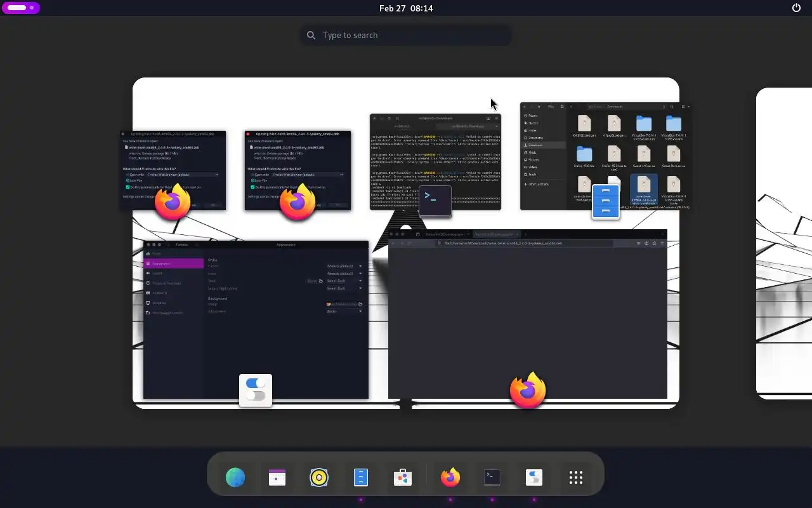Viewport: 812px width, 508px height.
Task: Click the file-cabinet badge on Files window
Action: click(x=606, y=202)
